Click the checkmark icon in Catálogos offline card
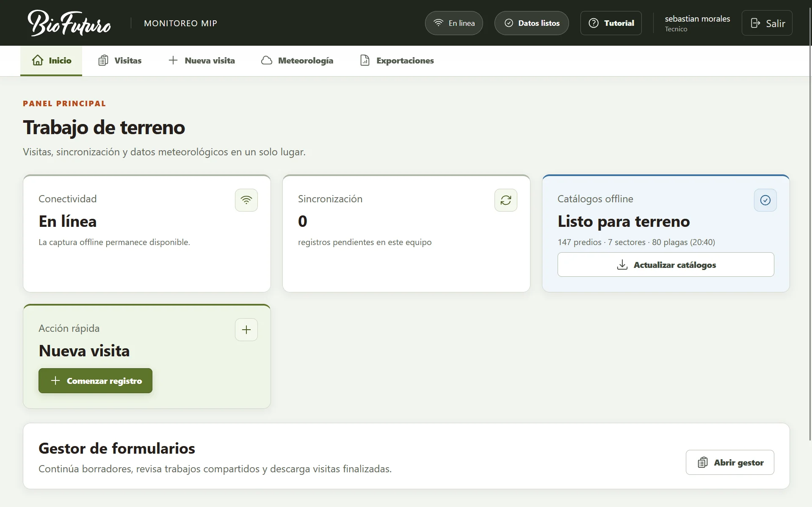 point(765,200)
